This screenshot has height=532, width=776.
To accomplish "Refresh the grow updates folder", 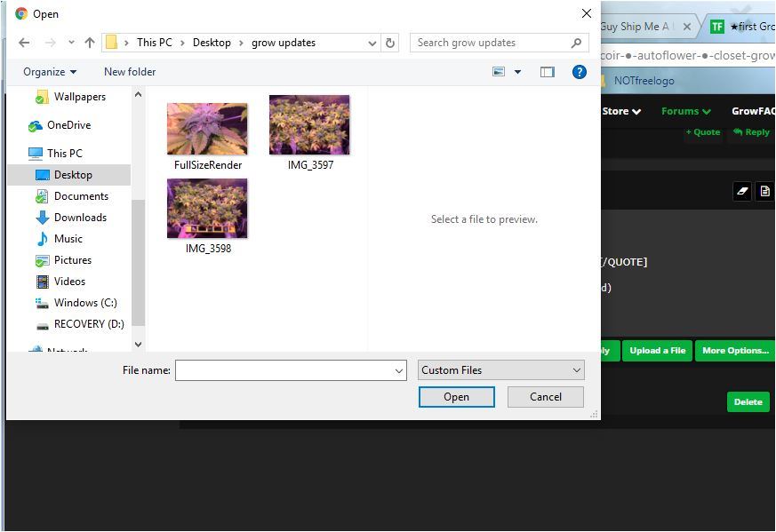I will point(390,43).
